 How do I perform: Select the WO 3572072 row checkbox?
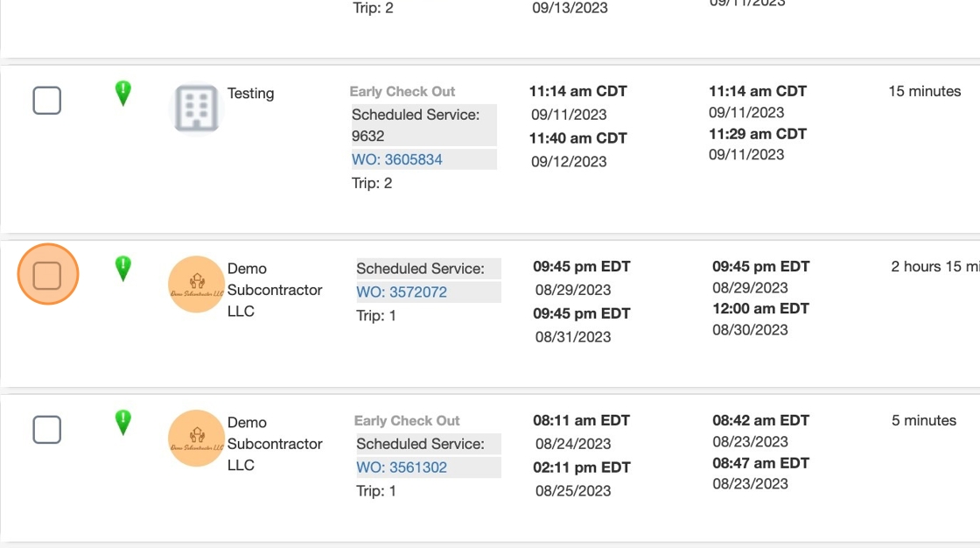(47, 276)
